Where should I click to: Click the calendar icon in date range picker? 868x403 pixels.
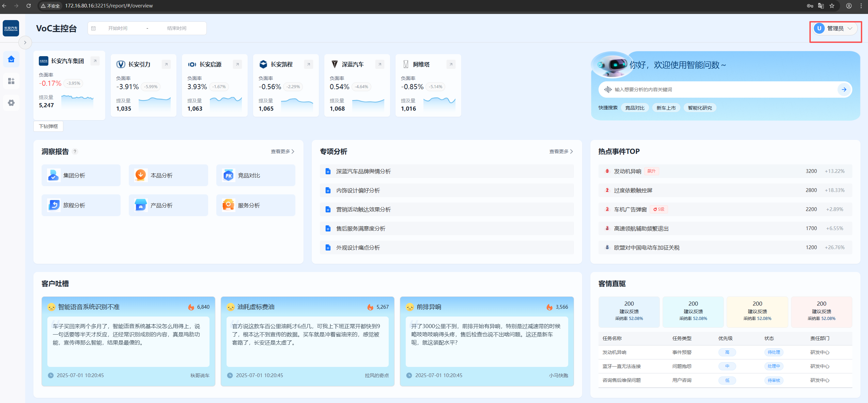(93, 28)
